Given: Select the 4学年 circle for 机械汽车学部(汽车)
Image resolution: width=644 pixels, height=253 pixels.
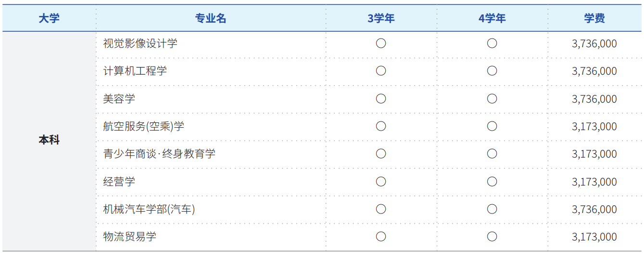Looking at the screenshot, I should (x=492, y=209).
